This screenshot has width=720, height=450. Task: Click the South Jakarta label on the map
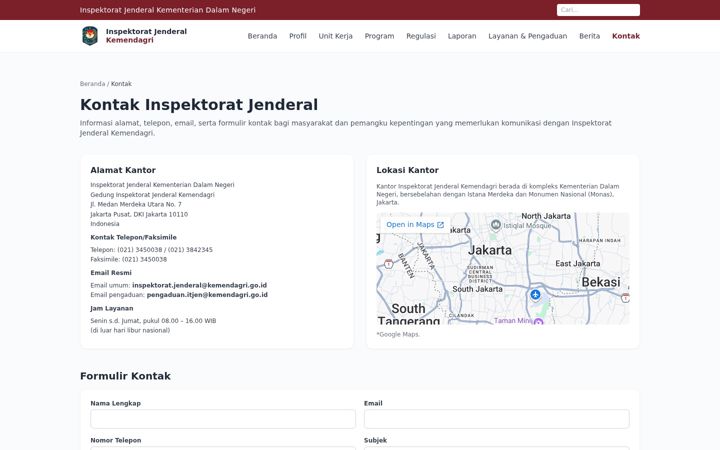[x=478, y=289]
